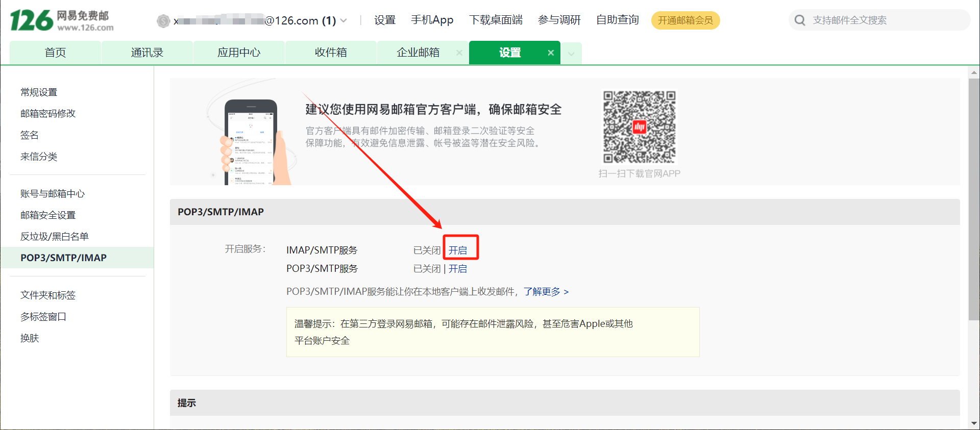Image resolution: width=980 pixels, height=430 pixels.
Task: Open 账号与邮箱中心 in sidebar
Action: point(53,194)
